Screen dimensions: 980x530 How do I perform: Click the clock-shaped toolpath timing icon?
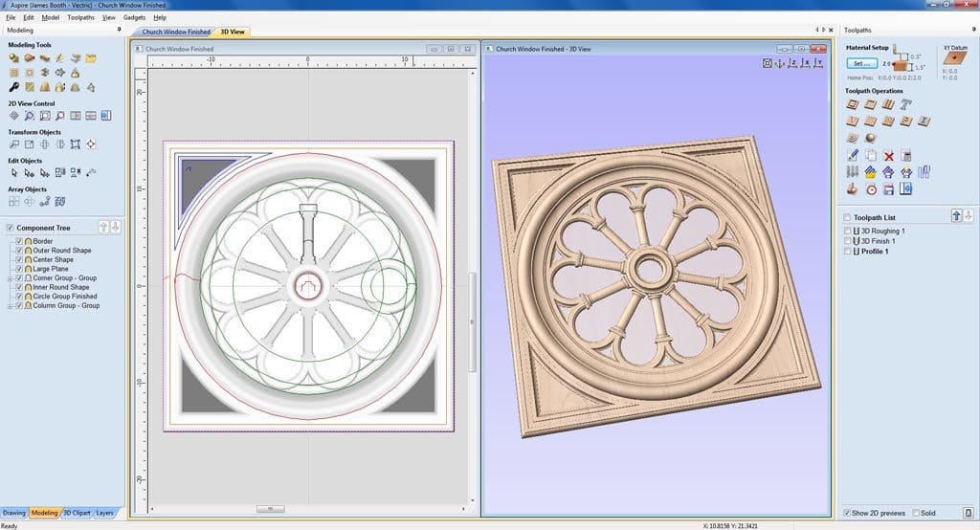[871, 189]
